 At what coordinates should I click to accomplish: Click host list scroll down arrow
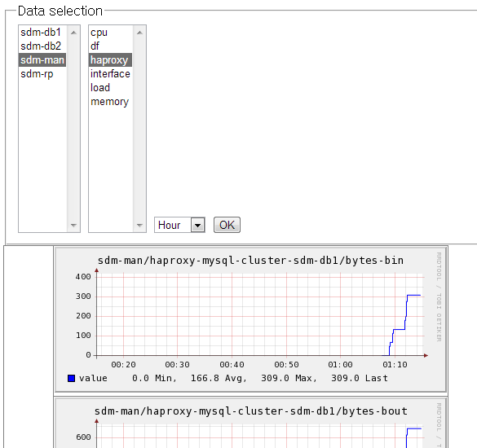73,225
